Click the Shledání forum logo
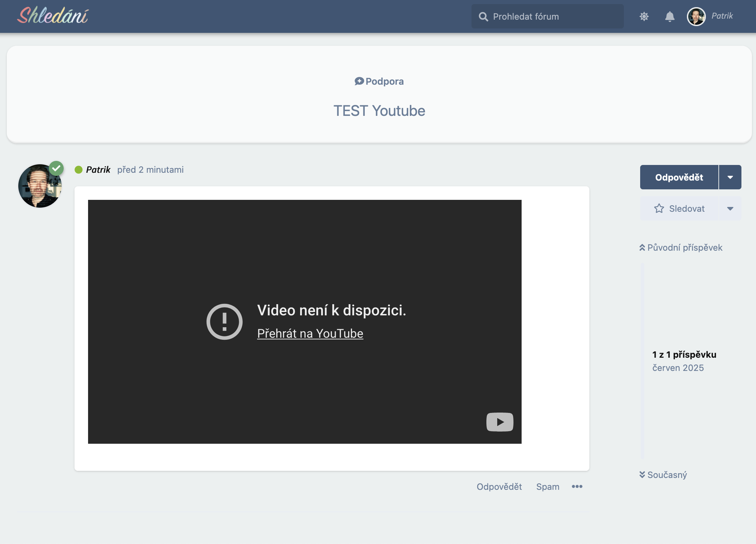Screen dimensions: 756x544 [x=52, y=16]
